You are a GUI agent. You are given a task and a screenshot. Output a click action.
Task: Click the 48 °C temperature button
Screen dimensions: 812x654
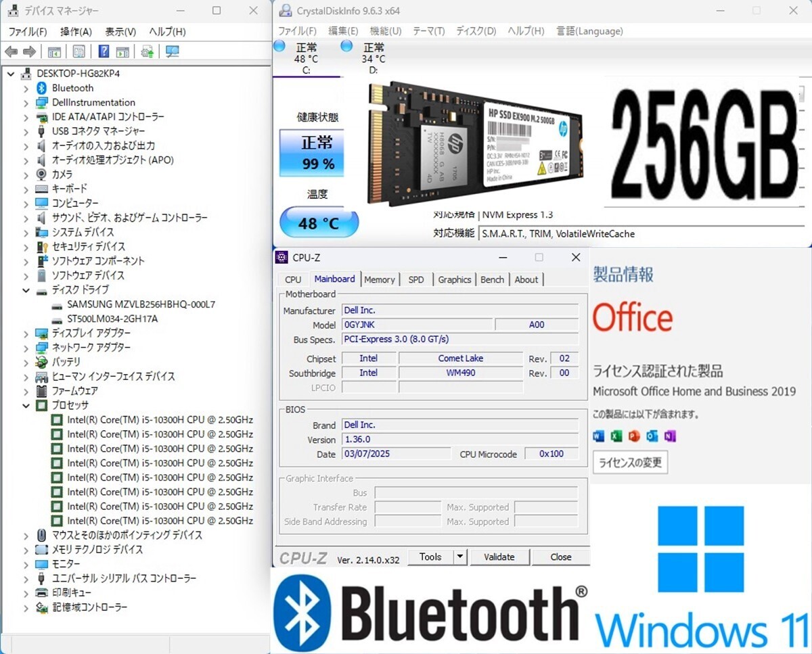click(319, 223)
